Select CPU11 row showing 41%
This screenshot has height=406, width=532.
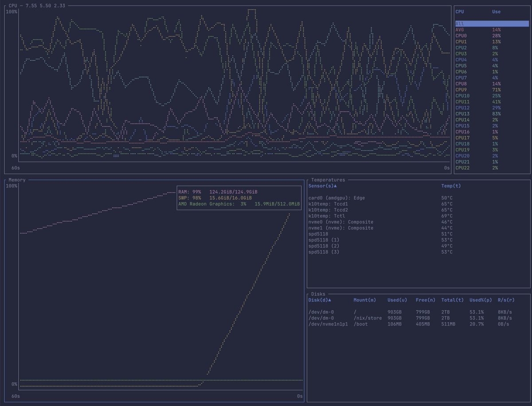coord(491,101)
